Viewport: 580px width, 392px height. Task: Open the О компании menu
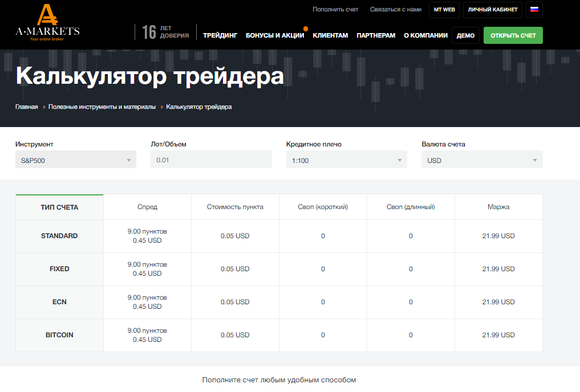pyautogui.click(x=425, y=35)
